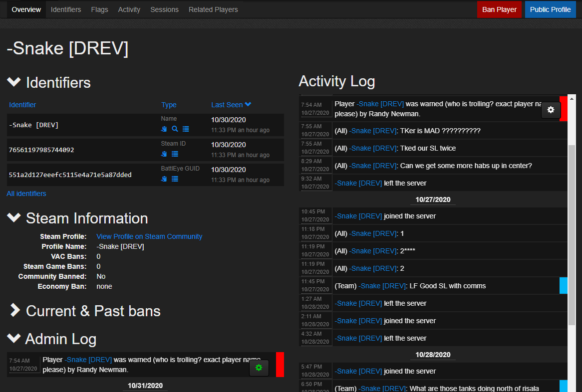Open the list icon on the BattlEye GUID row
Image resolution: width=582 pixels, height=392 pixels.
coord(175,179)
